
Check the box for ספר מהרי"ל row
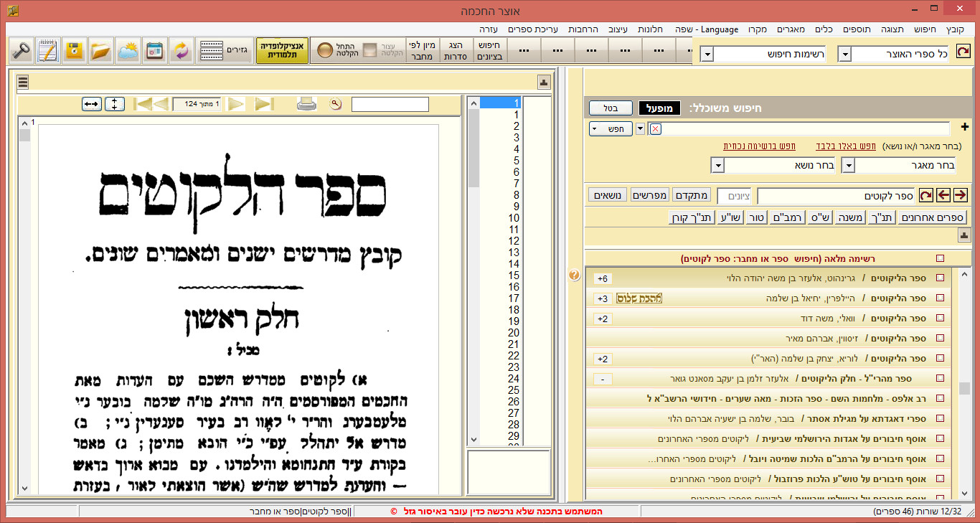(x=940, y=379)
